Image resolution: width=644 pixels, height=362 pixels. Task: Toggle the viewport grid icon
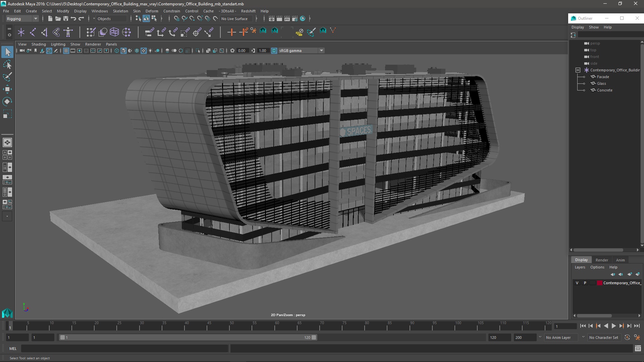pos(66,51)
